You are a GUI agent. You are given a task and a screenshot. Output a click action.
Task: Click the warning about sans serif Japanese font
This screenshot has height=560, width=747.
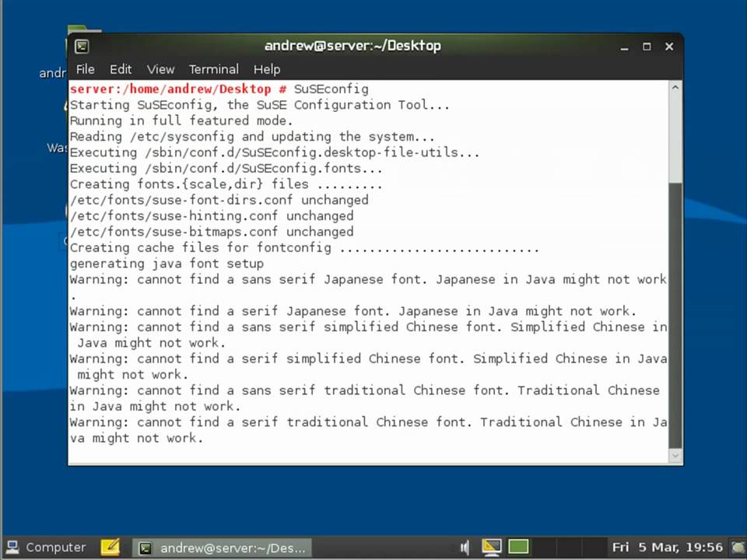pos(368,287)
